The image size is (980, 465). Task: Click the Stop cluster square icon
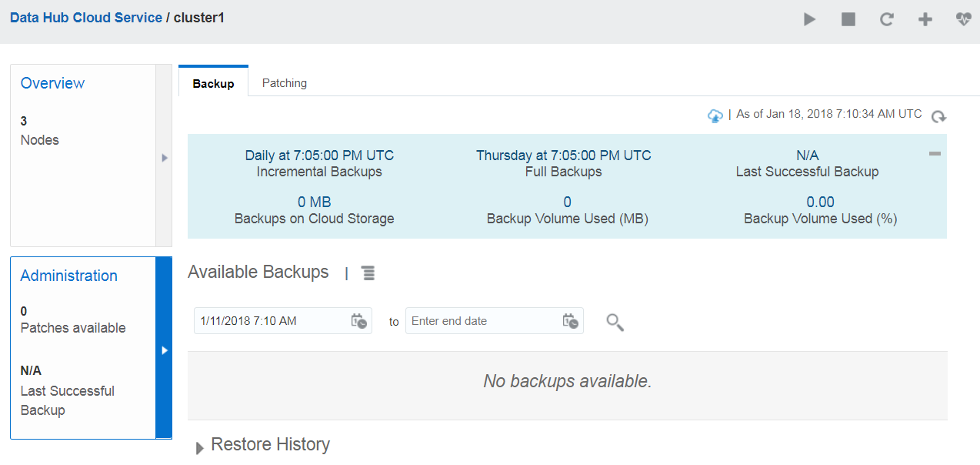[848, 19]
